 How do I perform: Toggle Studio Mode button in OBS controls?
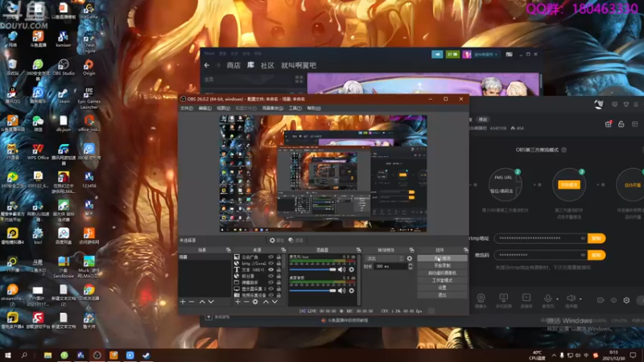(442, 280)
